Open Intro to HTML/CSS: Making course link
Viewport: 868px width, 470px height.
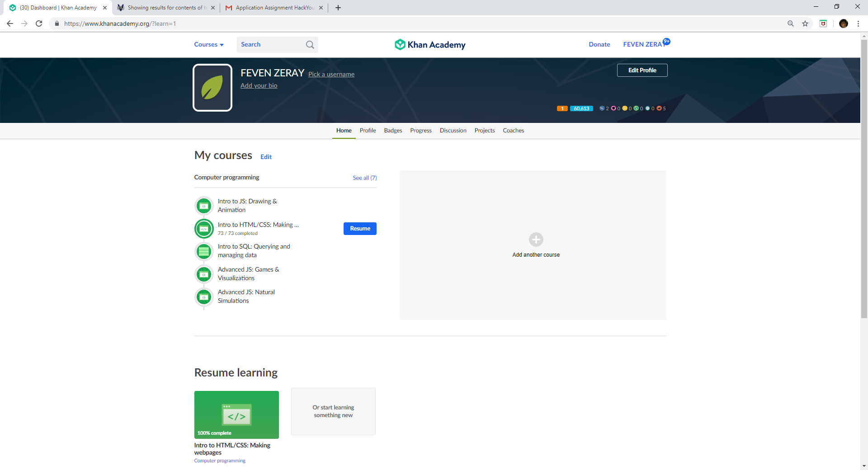258,225
